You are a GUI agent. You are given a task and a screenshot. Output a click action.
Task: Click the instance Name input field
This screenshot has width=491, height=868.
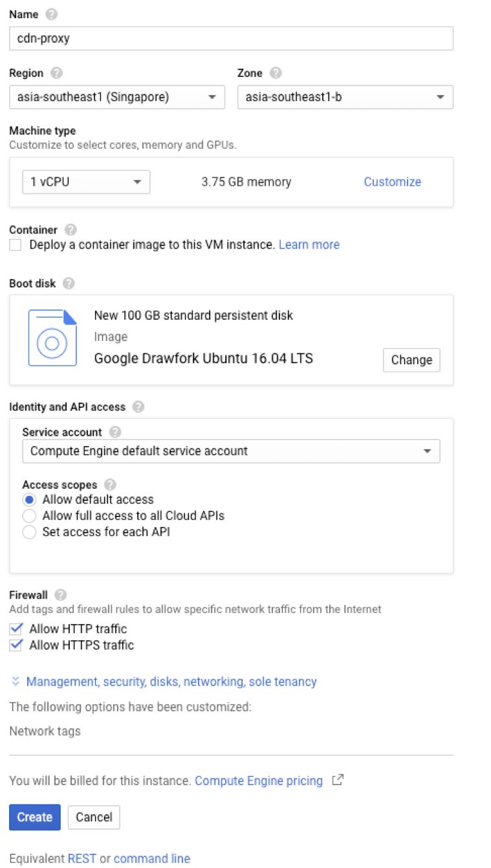pos(231,38)
